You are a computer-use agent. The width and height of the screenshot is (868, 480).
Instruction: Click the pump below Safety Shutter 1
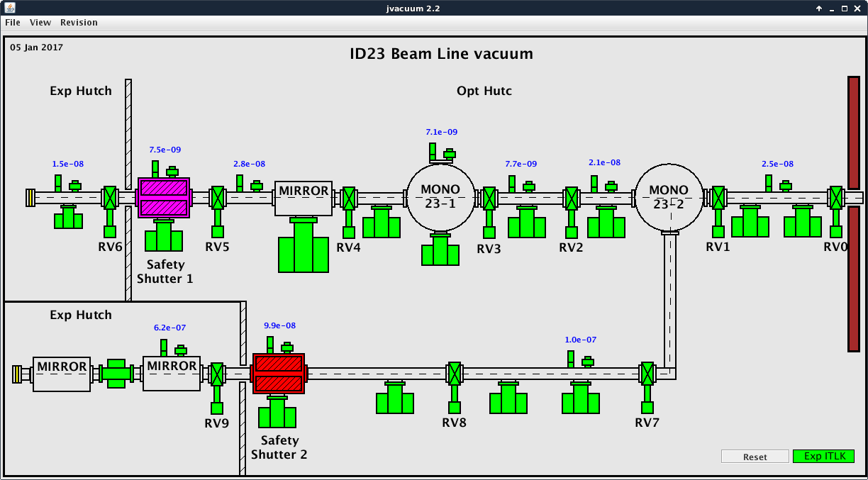(x=164, y=235)
